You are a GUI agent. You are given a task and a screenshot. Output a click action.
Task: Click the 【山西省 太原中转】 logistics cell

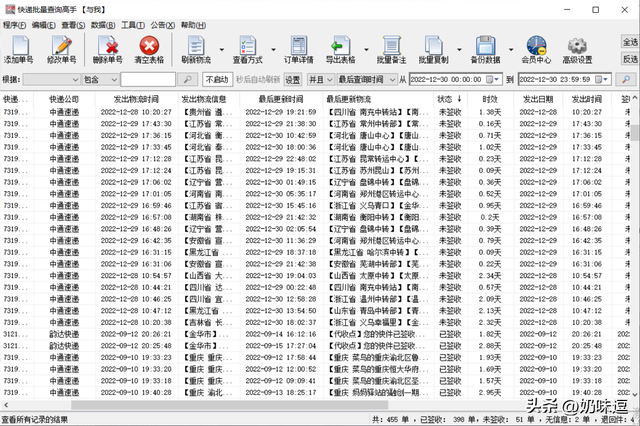click(x=377, y=276)
